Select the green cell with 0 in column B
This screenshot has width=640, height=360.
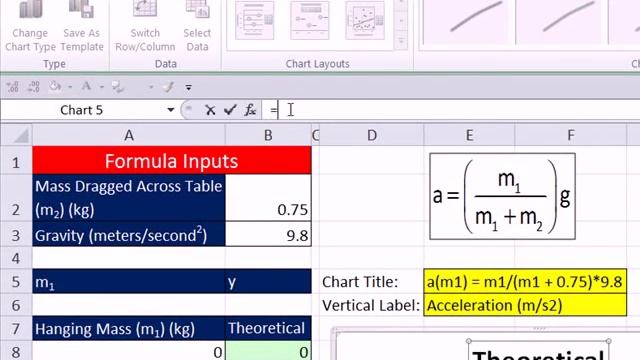click(x=268, y=351)
